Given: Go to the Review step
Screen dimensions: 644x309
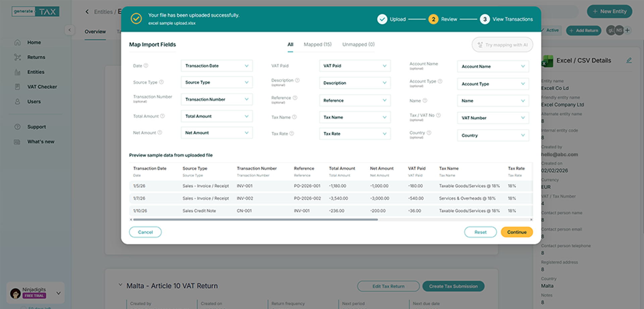Looking at the screenshot, I should (443, 19).
